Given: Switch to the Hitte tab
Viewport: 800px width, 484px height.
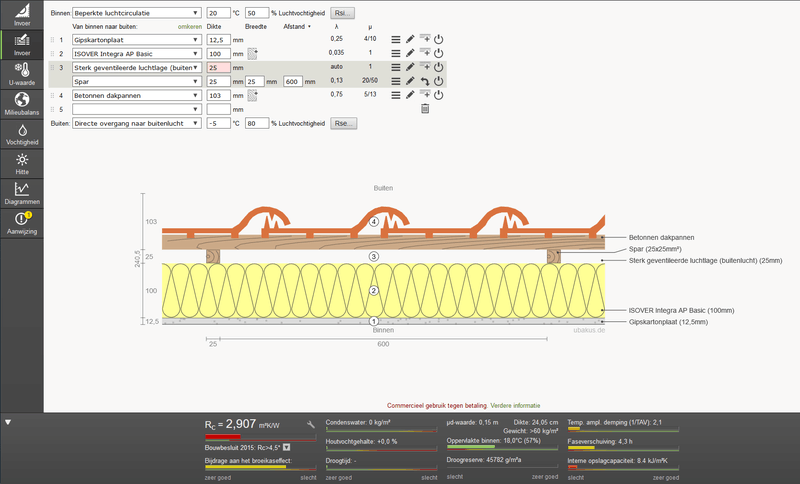Looking at the screenshot, I should point(22,163).
